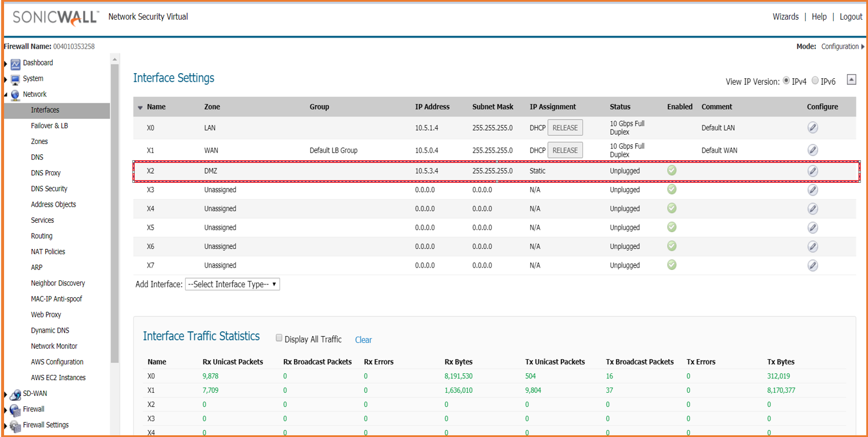Open the Wizards link

[786, 17]
